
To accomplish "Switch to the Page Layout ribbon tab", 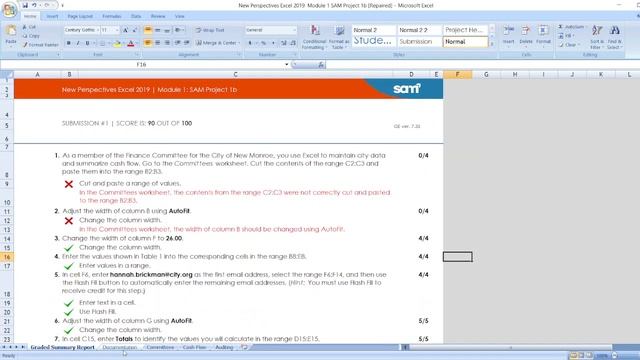I will (80, 16).
